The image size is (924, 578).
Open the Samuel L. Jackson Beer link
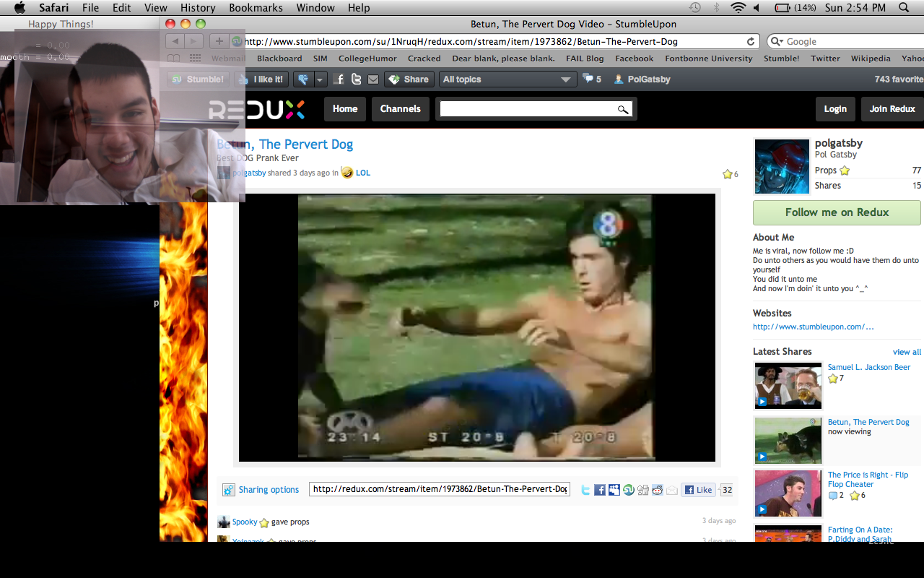click(x=868, y=367)
